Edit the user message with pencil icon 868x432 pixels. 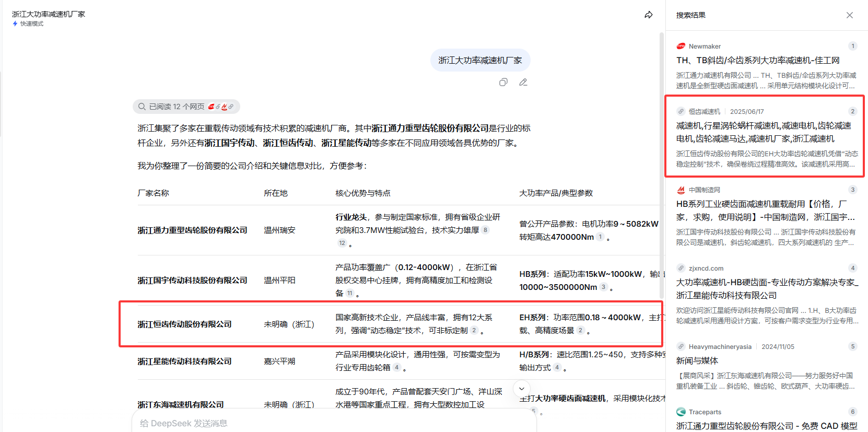pos(523,82)
